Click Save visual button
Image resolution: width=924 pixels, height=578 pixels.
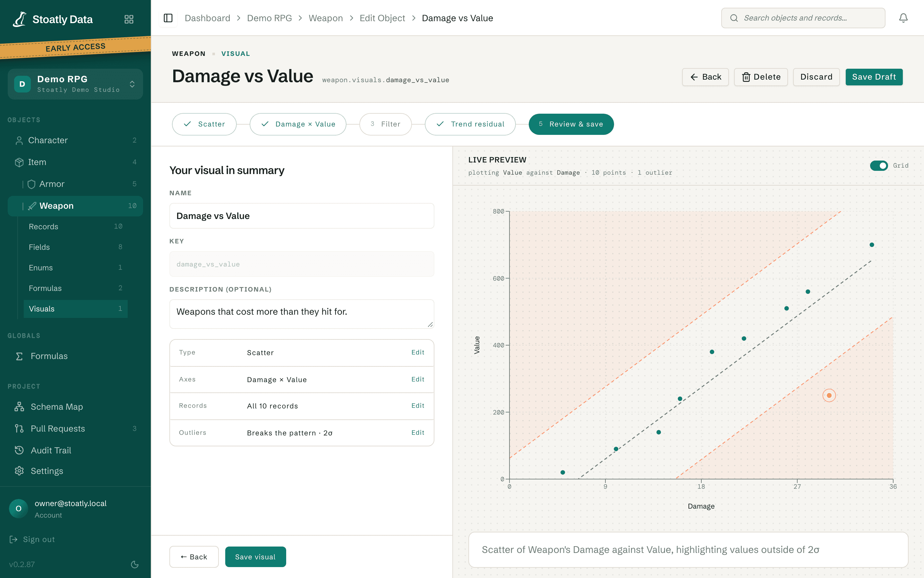255,556
